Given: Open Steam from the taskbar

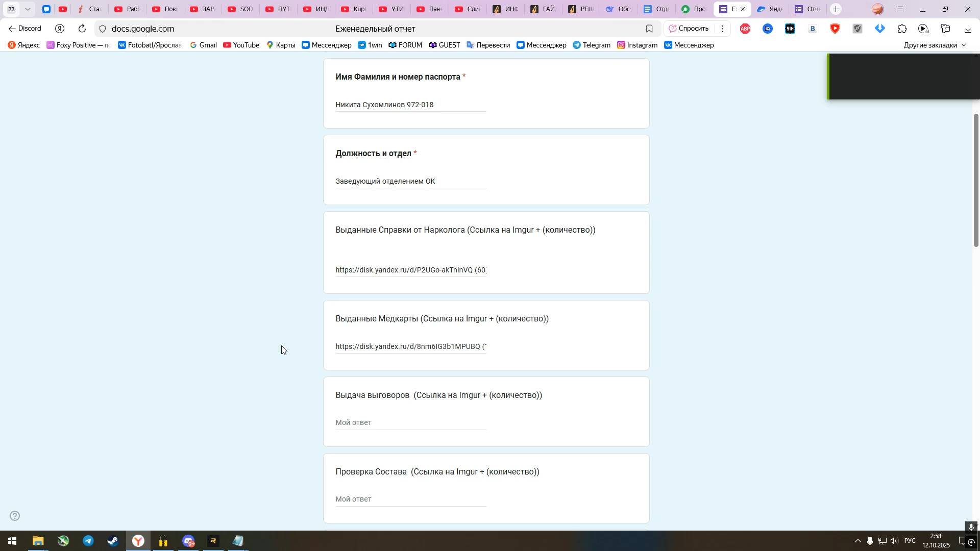Looking at the screenshot, I should (x=113, y=541).
